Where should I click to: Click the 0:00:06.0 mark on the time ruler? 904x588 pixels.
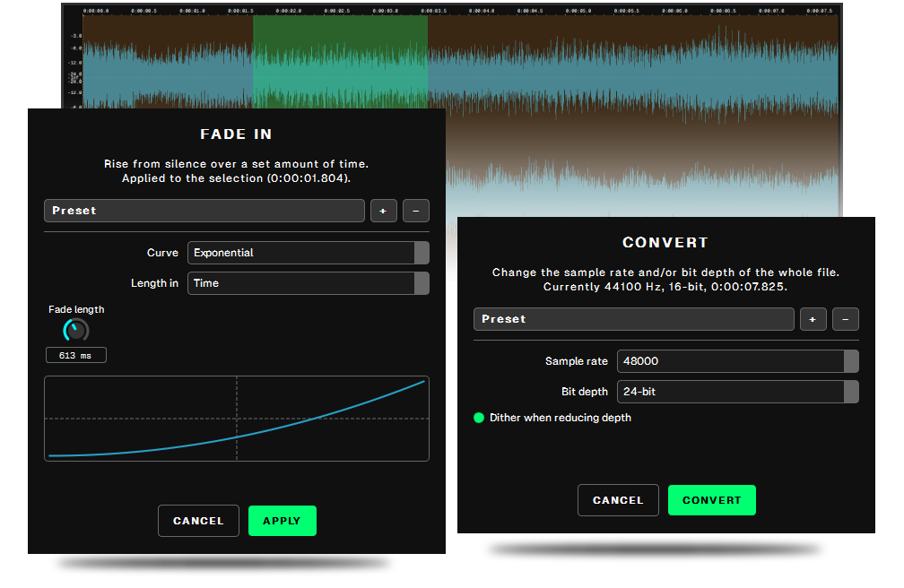(674, 11)
